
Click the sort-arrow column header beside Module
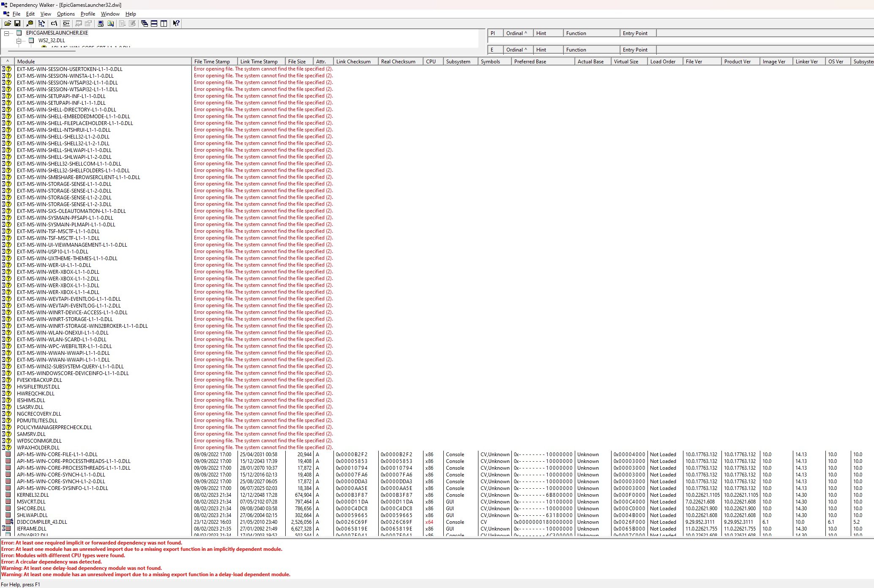[x=8, y=62]
